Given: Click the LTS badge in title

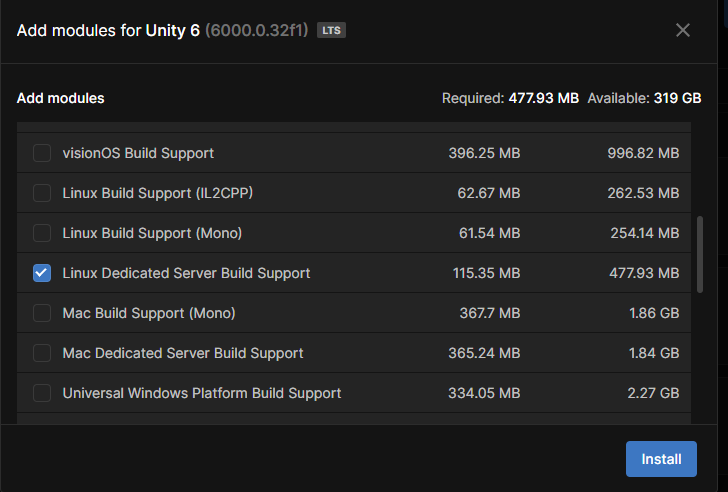Looking at the screenshot, I should (331, 30).
